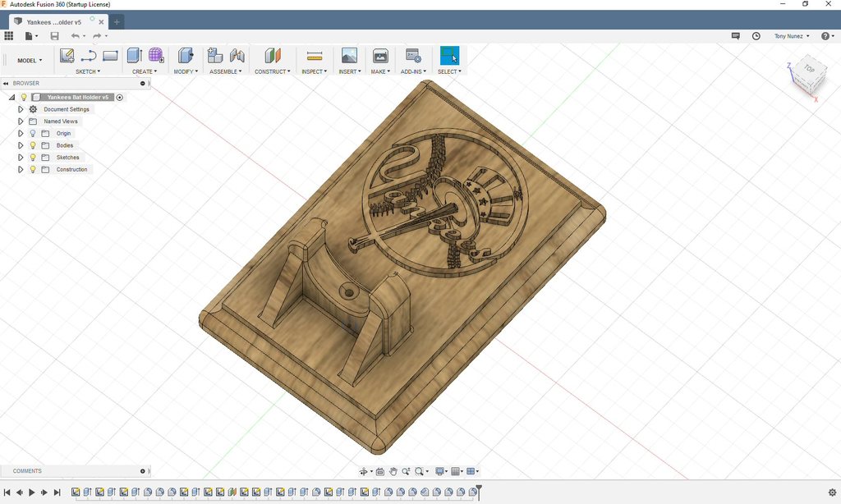Activate the Orbit navigation tool
This screenshot has height=504, width=841.
(x=364, y=471)
